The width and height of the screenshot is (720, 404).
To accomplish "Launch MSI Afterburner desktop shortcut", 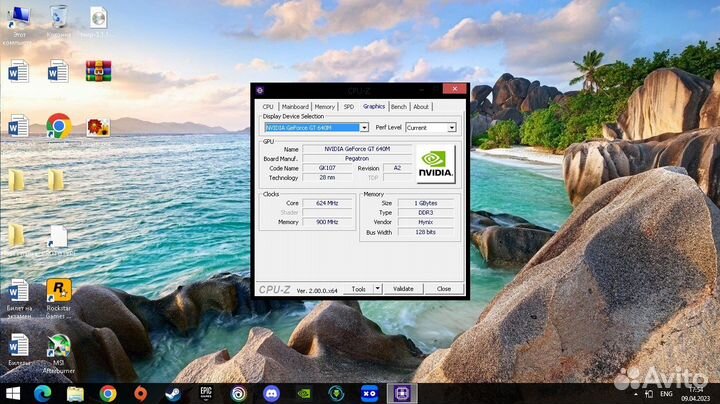I will (59, 354).
